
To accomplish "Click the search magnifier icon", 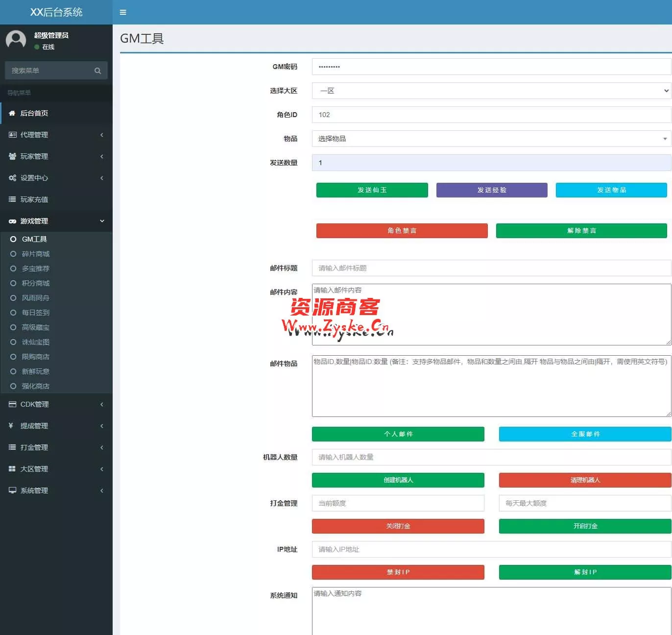I will [x=97, y=71].
